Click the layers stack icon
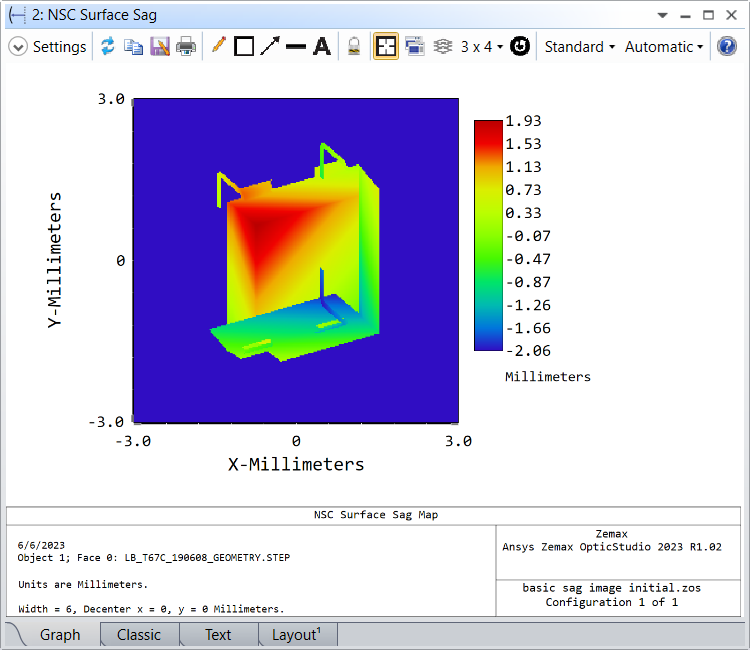 point(443,47)
